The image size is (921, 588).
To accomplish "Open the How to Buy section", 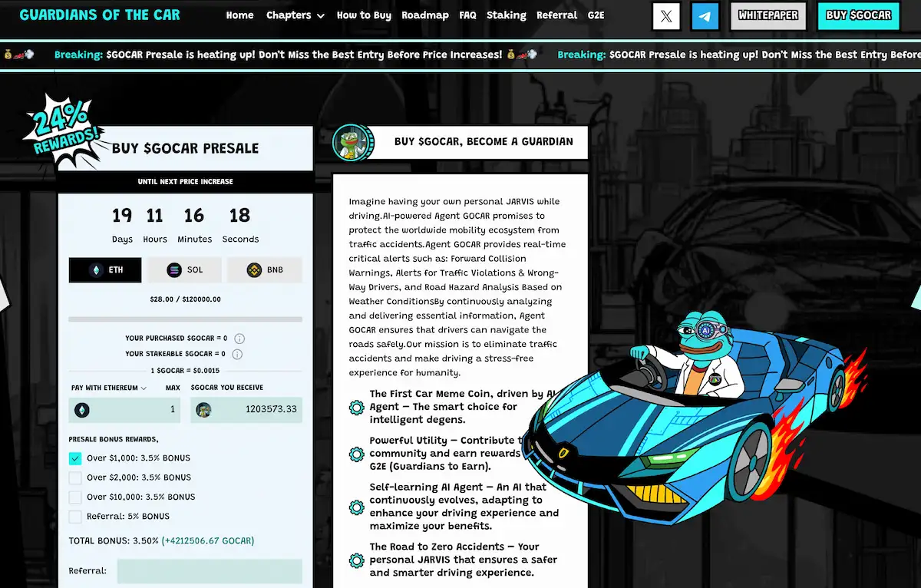I will tap(364, 15).
